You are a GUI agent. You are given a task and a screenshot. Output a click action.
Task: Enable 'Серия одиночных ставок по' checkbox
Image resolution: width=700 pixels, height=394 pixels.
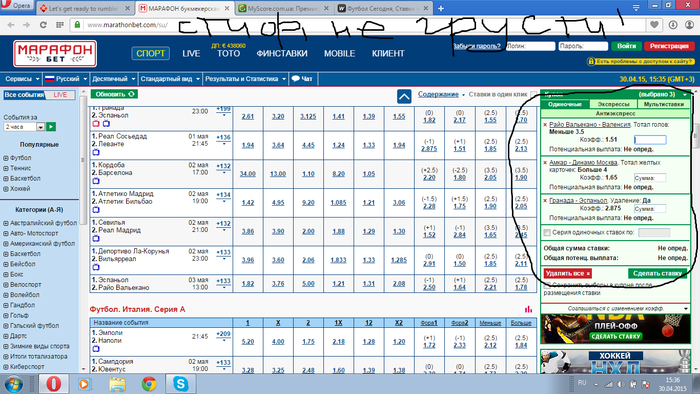pyautogui.click(x=547, y=232)
